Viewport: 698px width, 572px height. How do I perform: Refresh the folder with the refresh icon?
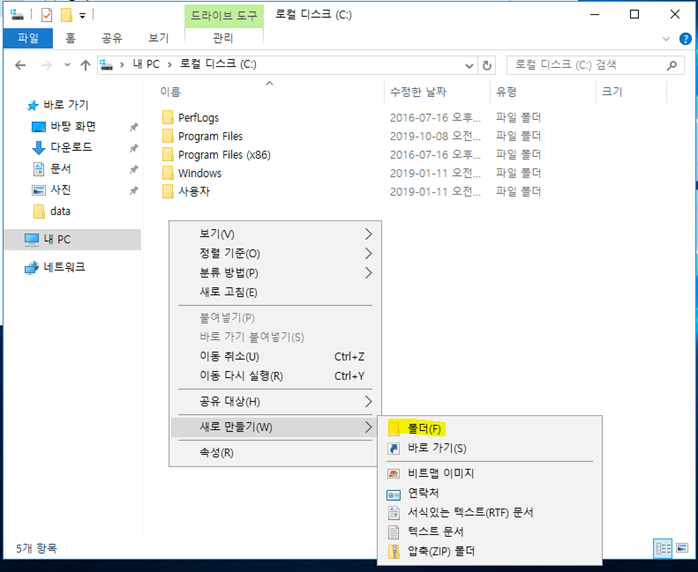487,66
